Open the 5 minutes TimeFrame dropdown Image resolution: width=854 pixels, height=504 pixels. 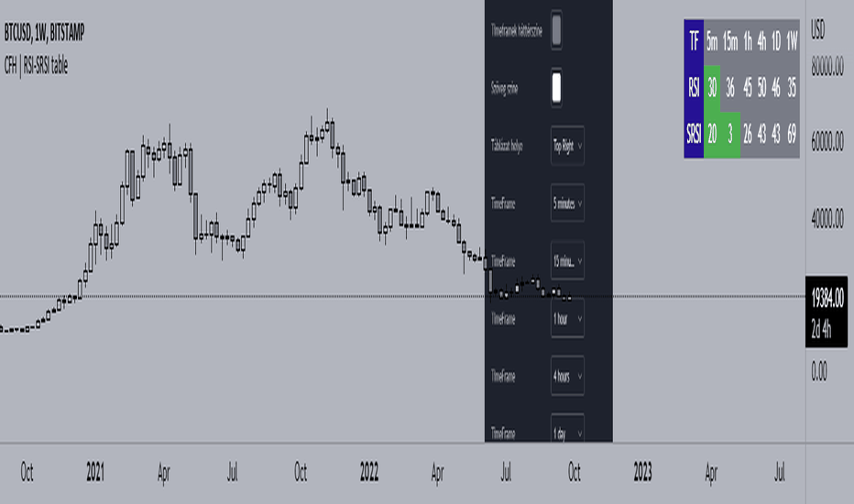567,203
